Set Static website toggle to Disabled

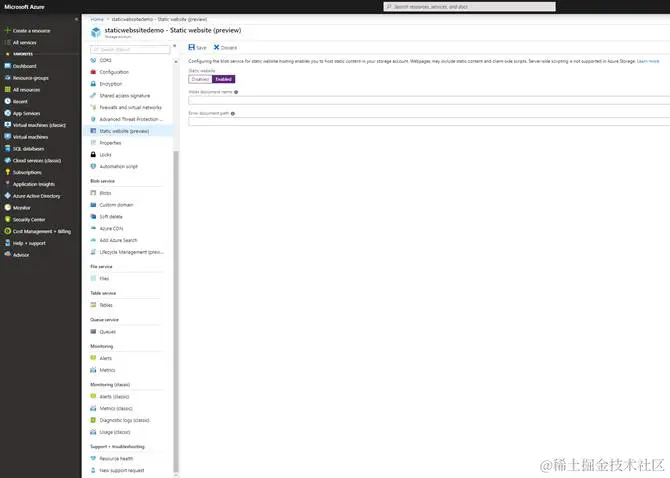click(200, 79)
